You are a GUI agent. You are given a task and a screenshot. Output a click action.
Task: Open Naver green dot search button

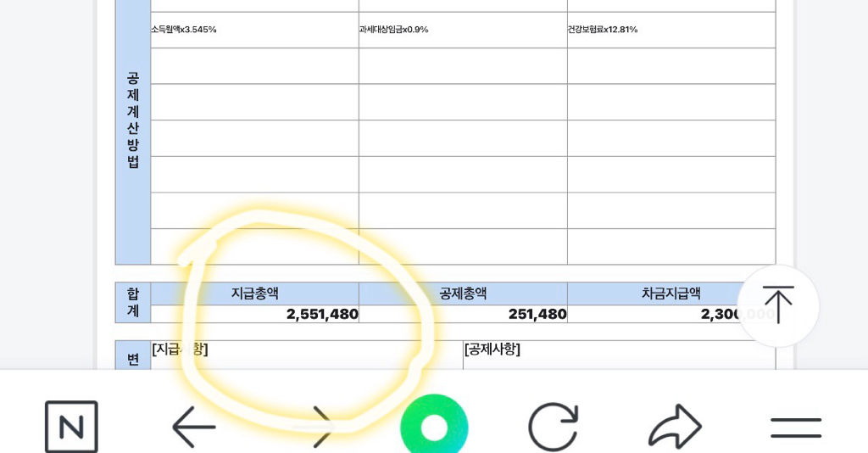pyautogui.click(x=434, y=427)
